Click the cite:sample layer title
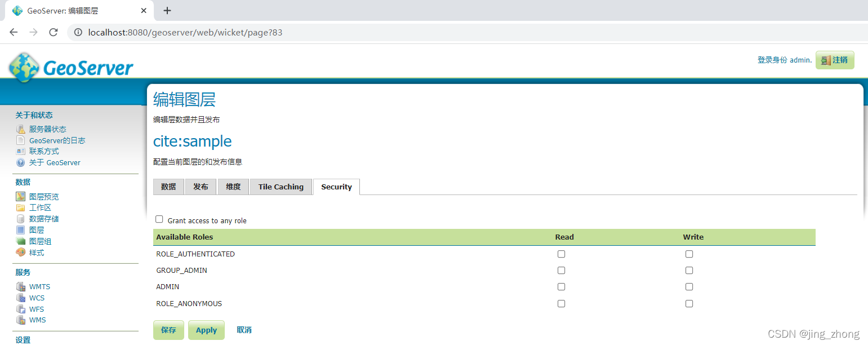 (x=193, y=141)
